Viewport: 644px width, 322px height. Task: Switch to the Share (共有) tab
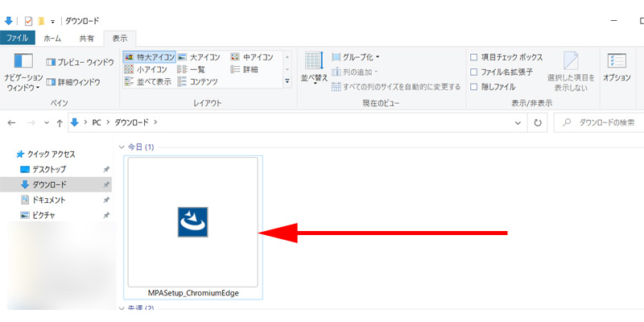coord(86,38)
